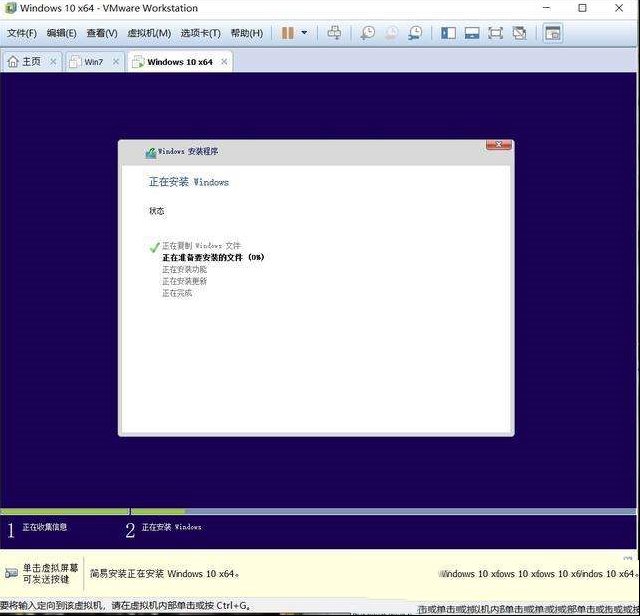
Task: Minimize the VMware Workstation window
Action: pyautogui.click(x=547, y=8)
